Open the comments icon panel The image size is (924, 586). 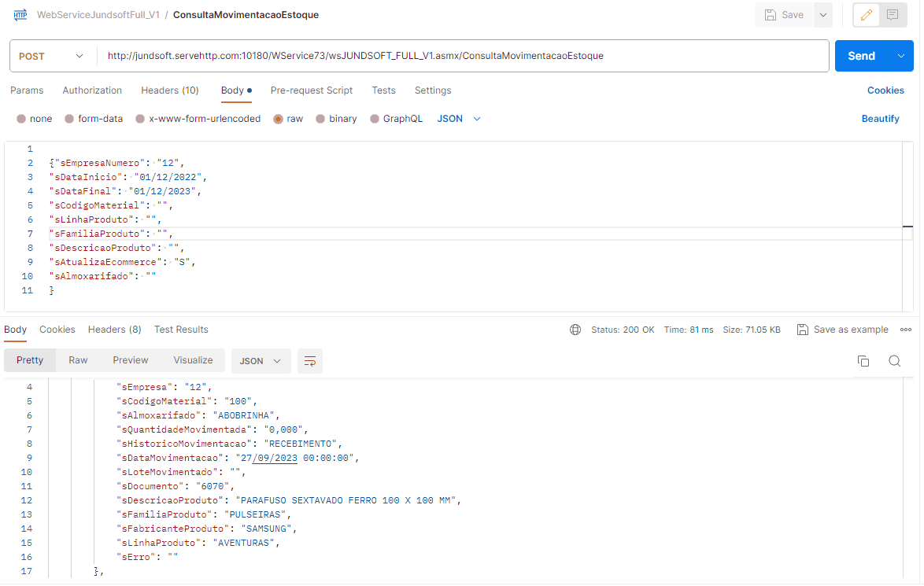pyautogui.click(x=893, y=15)
